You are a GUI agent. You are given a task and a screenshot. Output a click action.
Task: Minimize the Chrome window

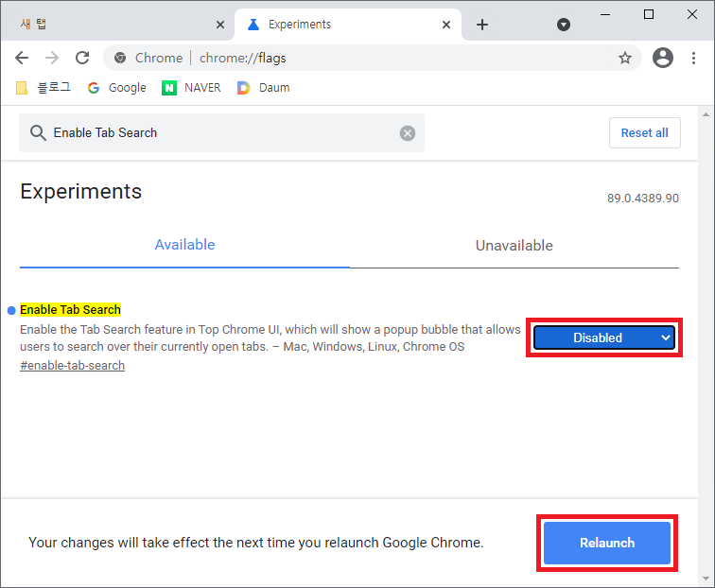click(x=605, y=15)
